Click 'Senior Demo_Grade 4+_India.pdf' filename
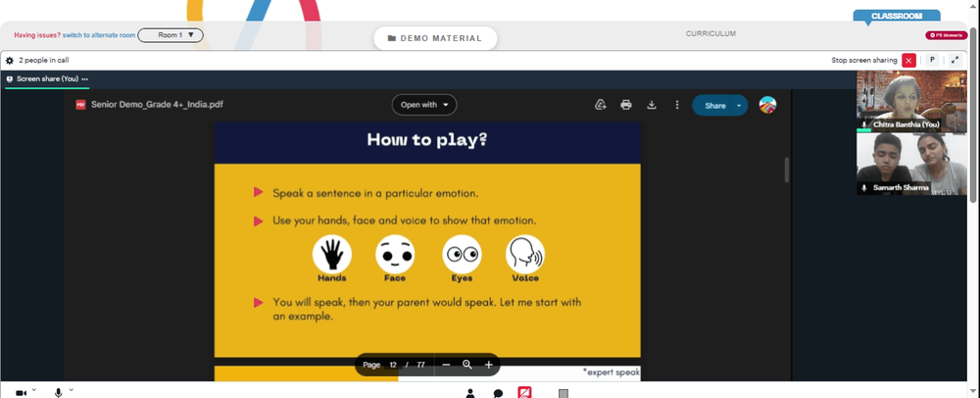The width and height of the screenshot is (980, 398). tap(157, 105)
